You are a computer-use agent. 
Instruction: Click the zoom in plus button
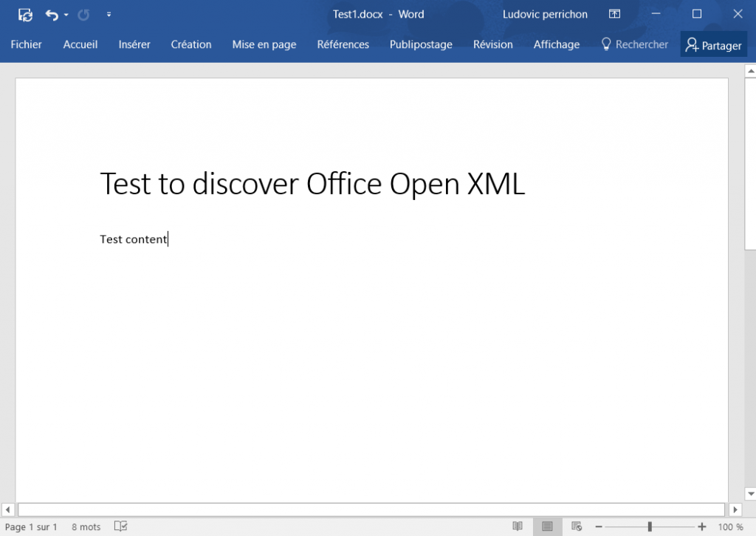[x=702, y=527]
